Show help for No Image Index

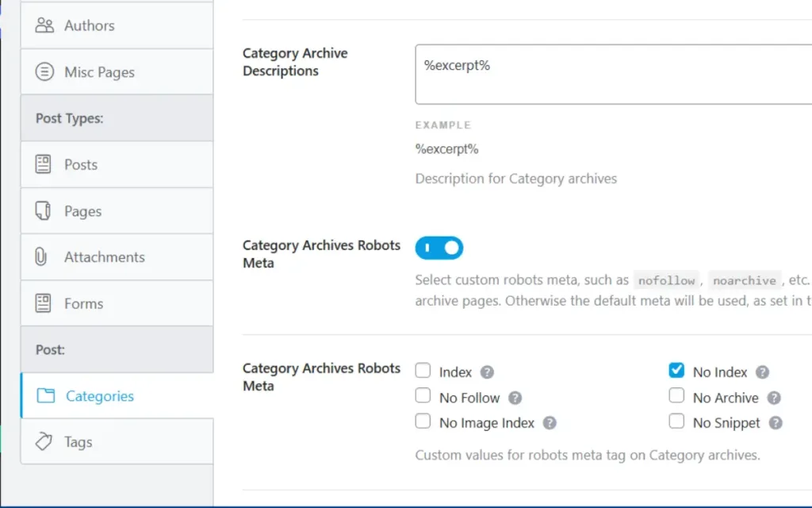(550, 423)
